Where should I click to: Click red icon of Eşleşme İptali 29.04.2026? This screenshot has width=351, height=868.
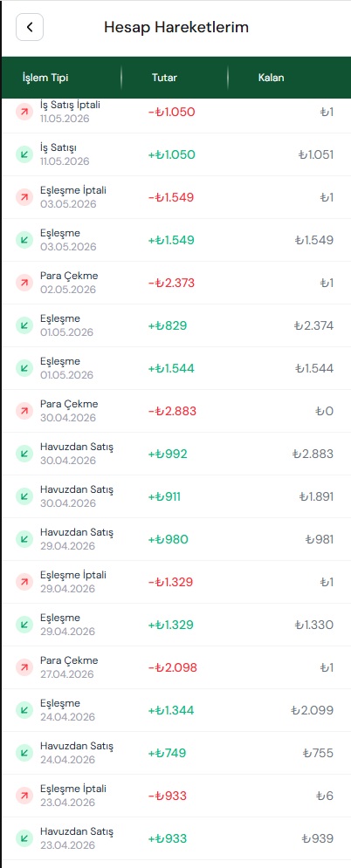[24, 582]
